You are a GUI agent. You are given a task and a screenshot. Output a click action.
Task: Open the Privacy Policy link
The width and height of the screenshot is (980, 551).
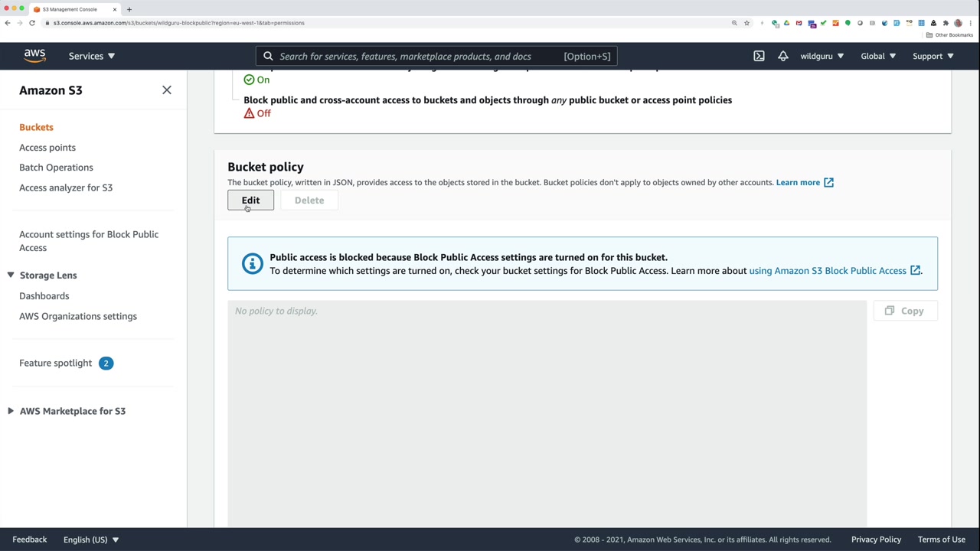pos(876,540)
